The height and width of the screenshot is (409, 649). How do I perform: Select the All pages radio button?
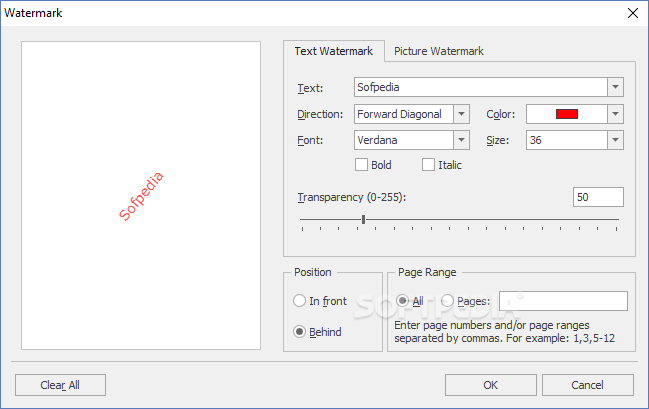tap(402, 301)
